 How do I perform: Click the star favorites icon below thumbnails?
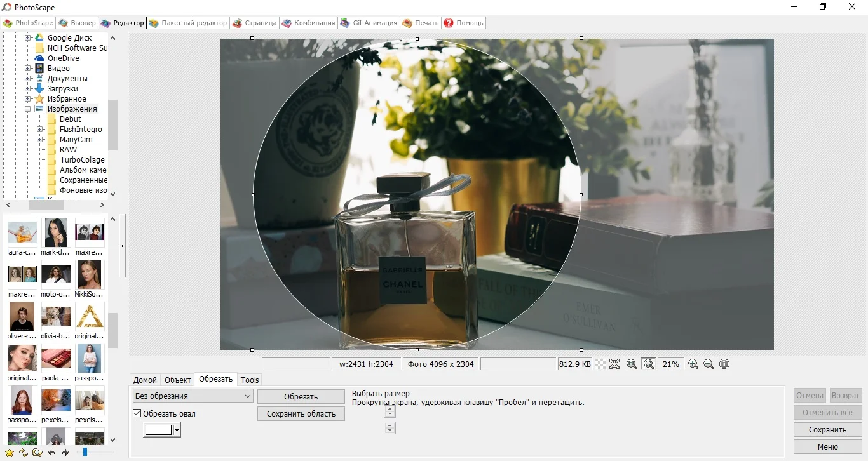click(x=8, y=453)
